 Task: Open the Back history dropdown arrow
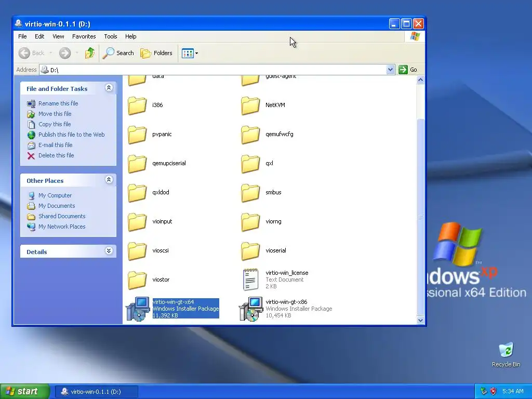click(51, 53)
